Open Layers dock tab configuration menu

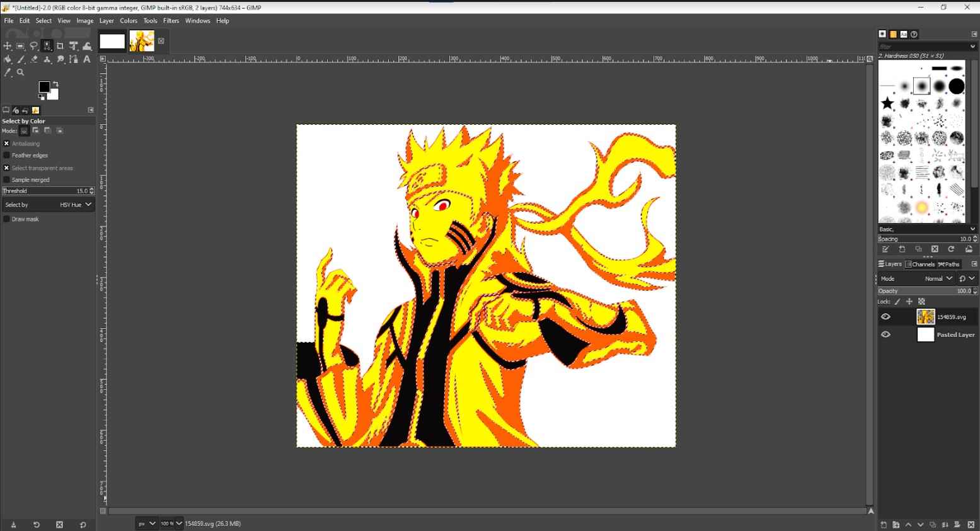tap(974, 264)
